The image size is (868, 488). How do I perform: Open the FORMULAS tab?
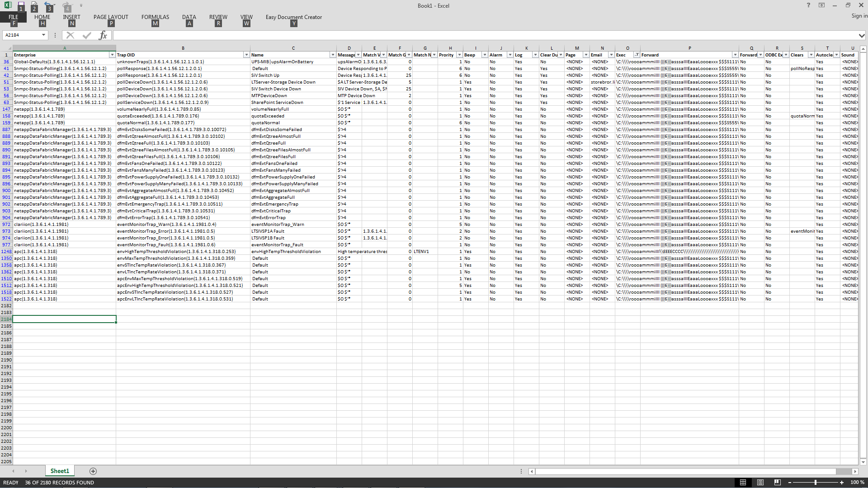[155, 17]
